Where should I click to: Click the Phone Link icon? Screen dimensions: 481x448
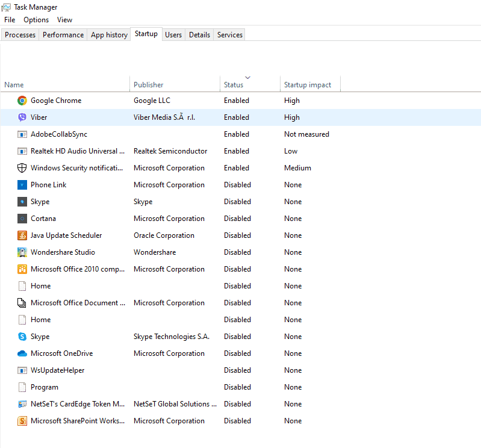(22, 185)
